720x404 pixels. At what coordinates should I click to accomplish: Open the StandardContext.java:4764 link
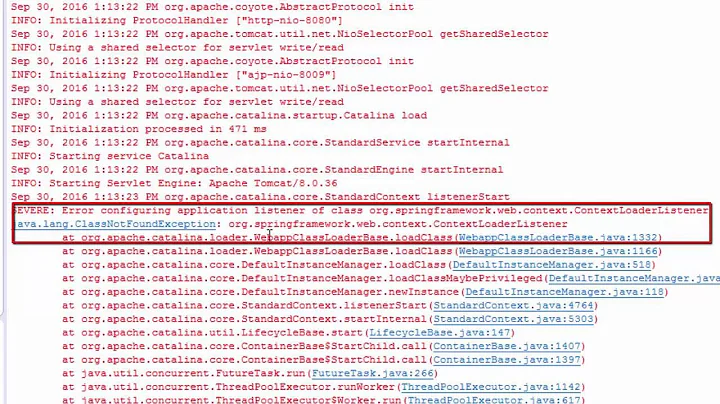pos(513,305)
